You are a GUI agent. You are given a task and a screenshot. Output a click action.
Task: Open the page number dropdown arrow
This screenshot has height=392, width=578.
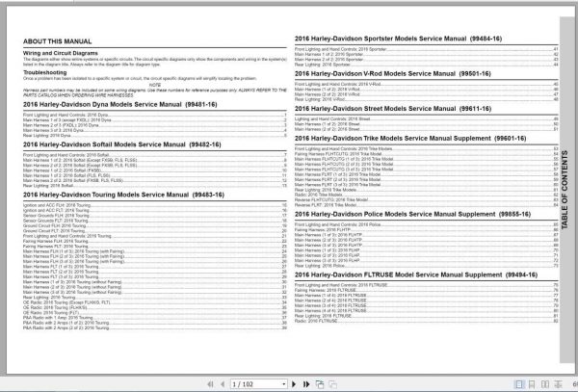click(x=283, y=384)
